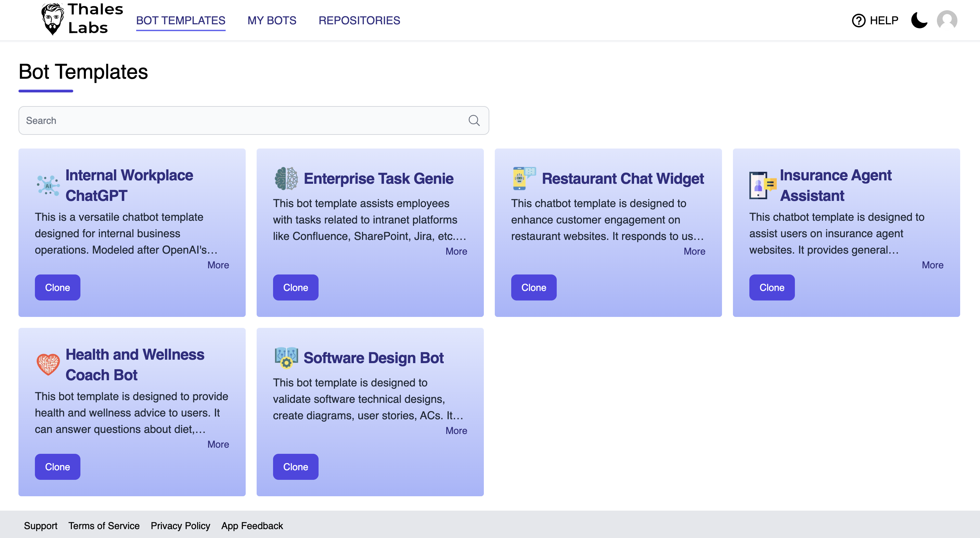
Task: Open the Repositories tab
Action: click(x=359, y=21)
